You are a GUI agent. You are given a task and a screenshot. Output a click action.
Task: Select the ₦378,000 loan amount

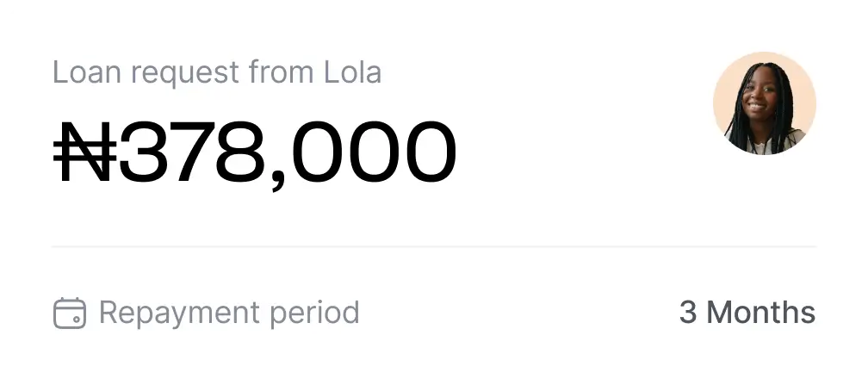(255, 154)
